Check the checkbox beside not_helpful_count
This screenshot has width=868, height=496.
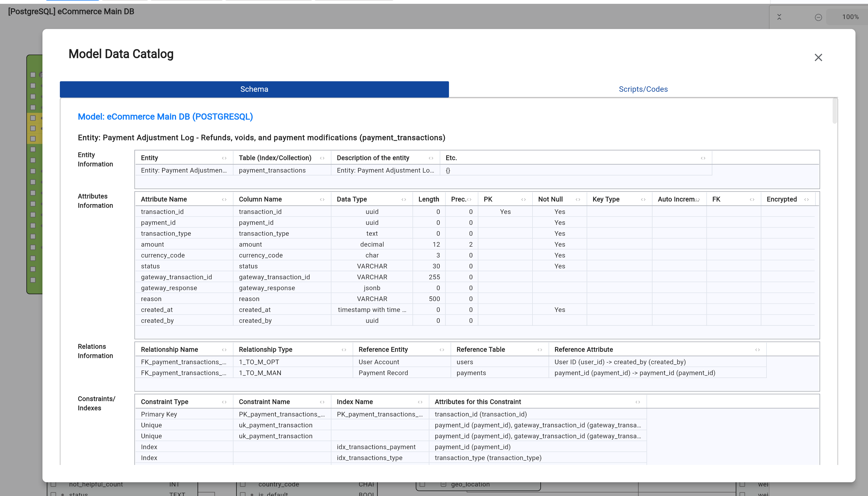[53, 483]
